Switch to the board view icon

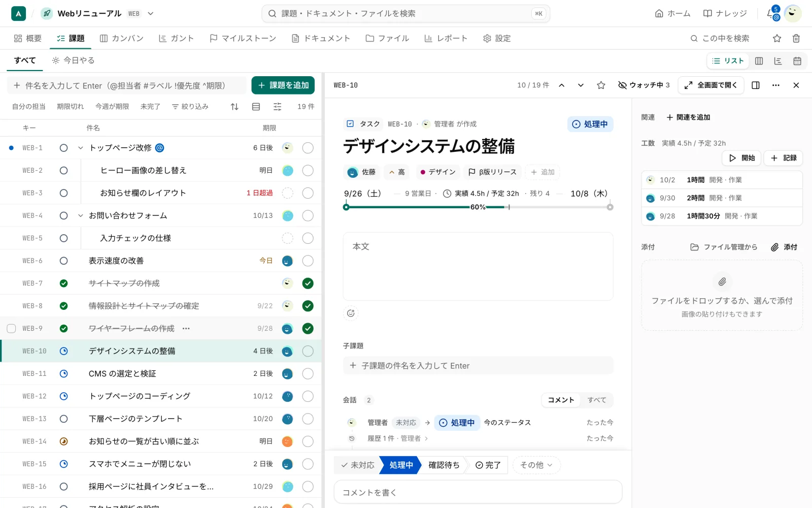coord(759,61)
